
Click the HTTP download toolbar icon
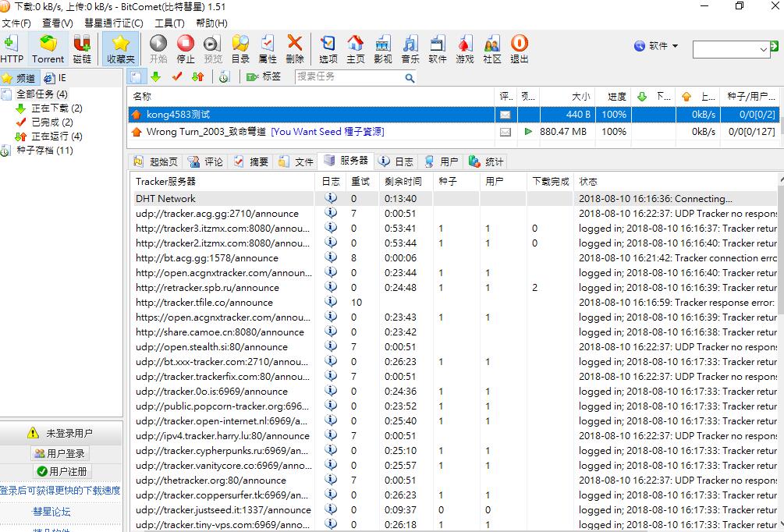click(12, 49)
